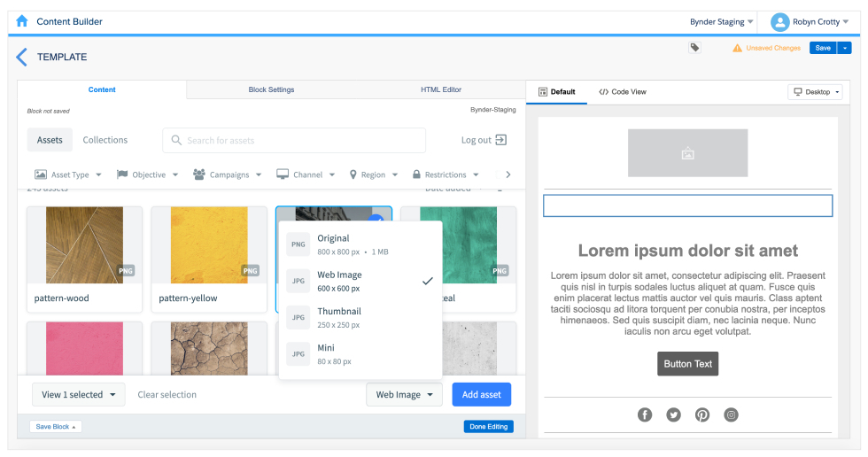The width and height of the screenshot is (868, 457).
Task: Click the PNG badge on pattern-wood
Action: [126, 270]
